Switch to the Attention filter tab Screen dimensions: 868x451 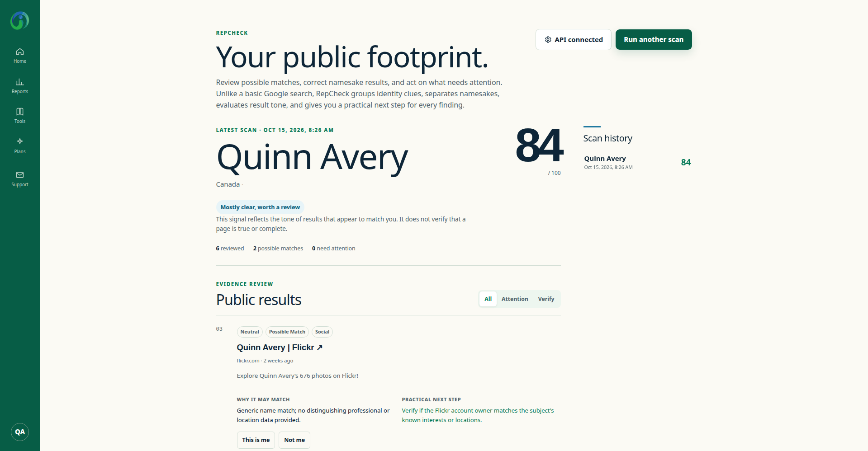point(515,299)
